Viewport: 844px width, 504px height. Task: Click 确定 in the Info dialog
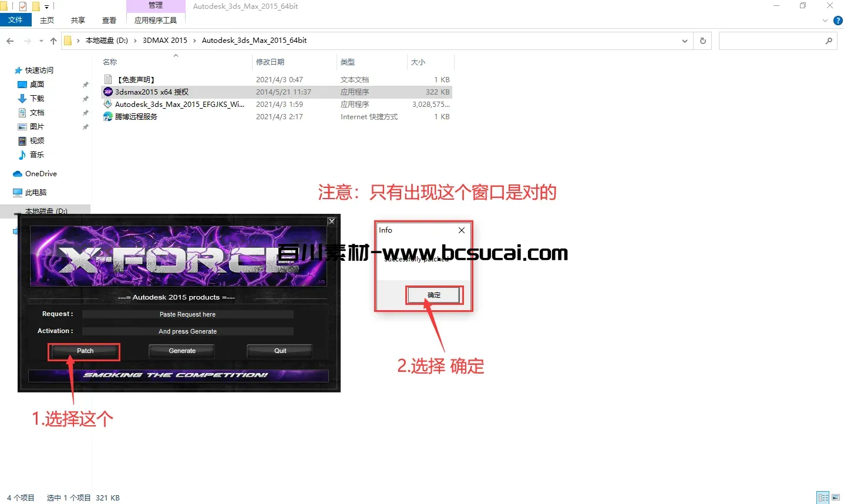coord(434,295)
